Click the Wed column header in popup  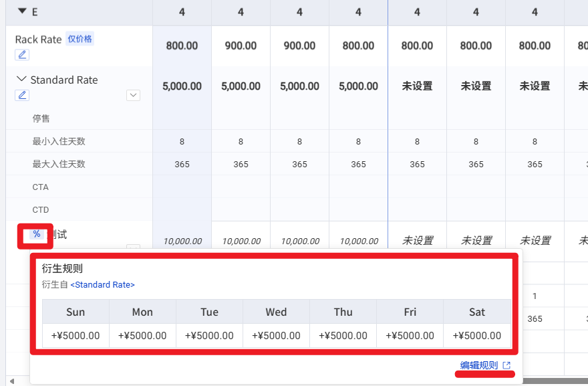click(277, 312)
